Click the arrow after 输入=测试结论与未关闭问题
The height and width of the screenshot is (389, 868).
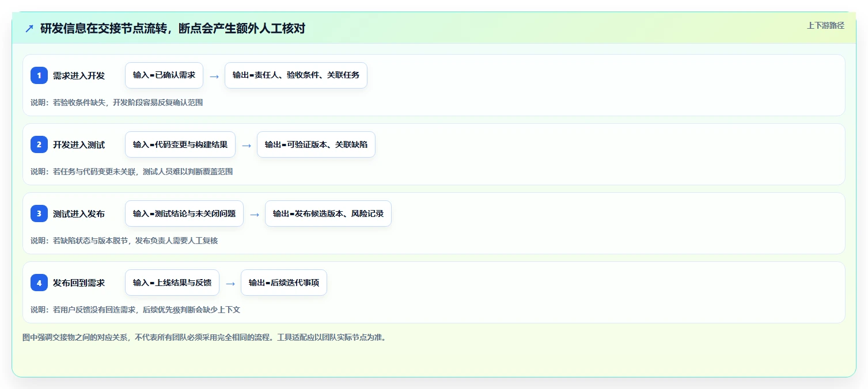[x=255, y=214]
